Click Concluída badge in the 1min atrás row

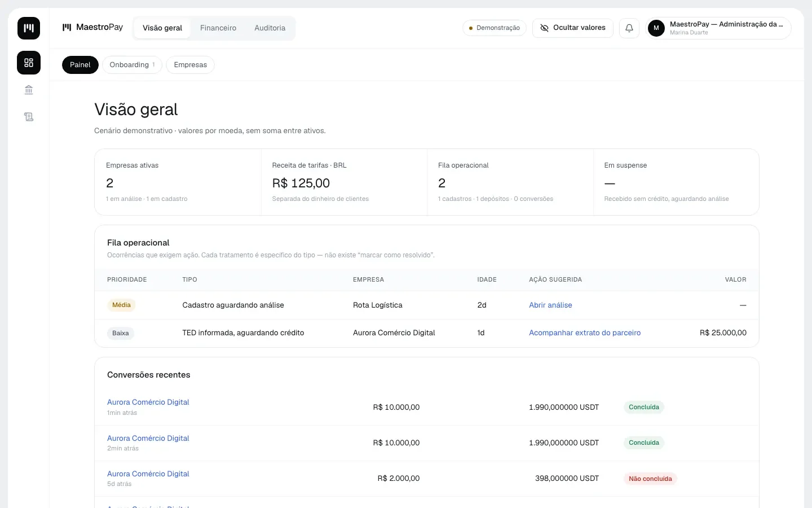pos(644,407)
